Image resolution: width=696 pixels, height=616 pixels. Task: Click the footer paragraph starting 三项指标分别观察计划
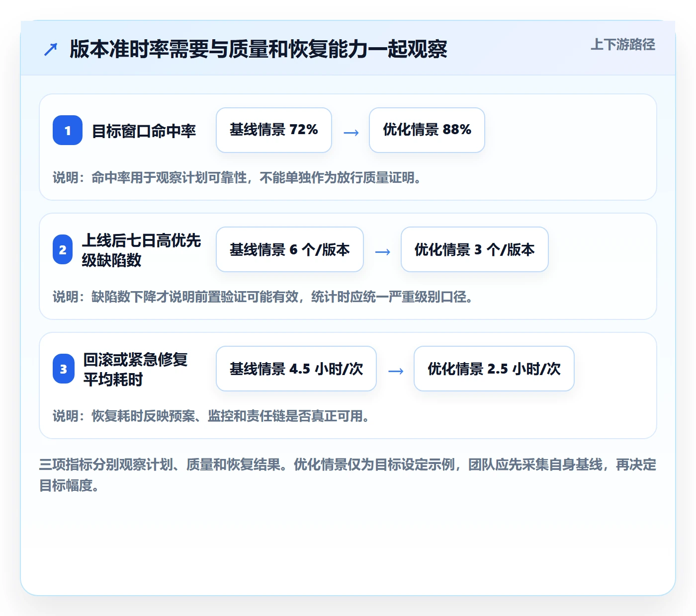(348, 475)
